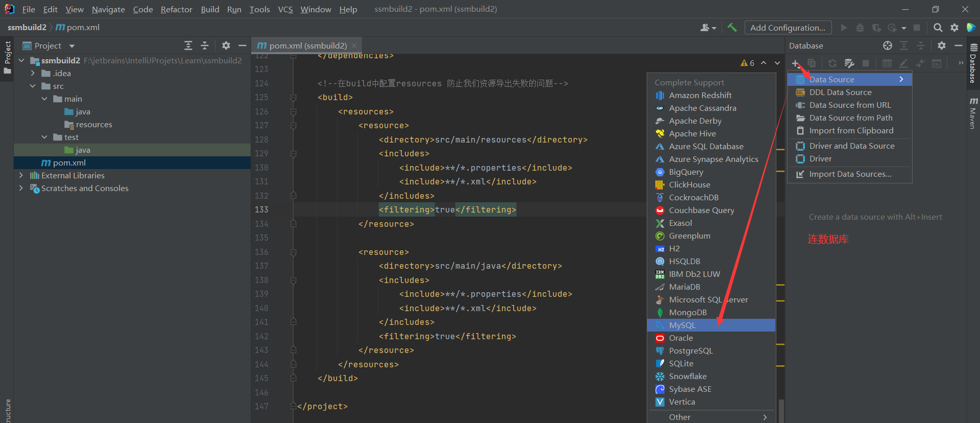Open IDE settings gear in the main toolbar
Image resolution: width=980 pixels, height=423 pixels.
(954, 28)
